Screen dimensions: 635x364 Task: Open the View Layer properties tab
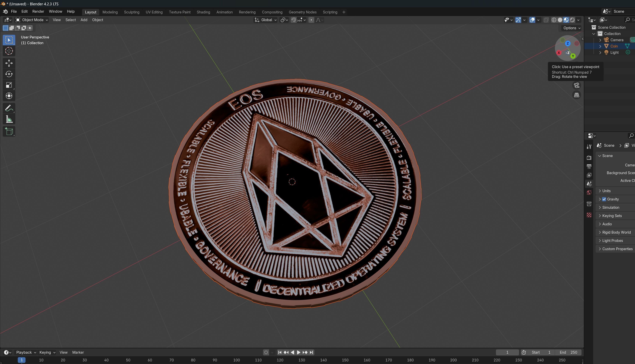pos(589,175)
